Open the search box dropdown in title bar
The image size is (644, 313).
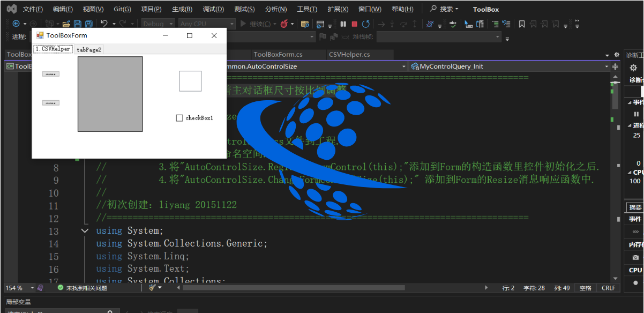point(456,9)
